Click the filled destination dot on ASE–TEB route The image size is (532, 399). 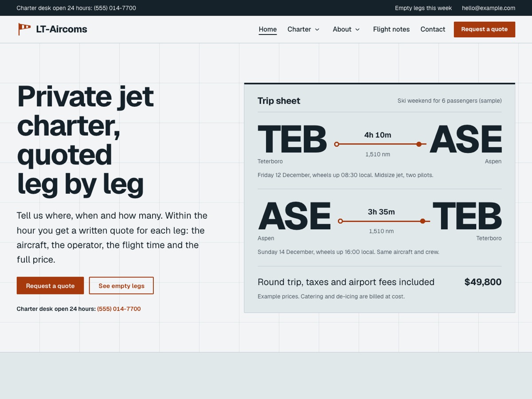point(422,221)
